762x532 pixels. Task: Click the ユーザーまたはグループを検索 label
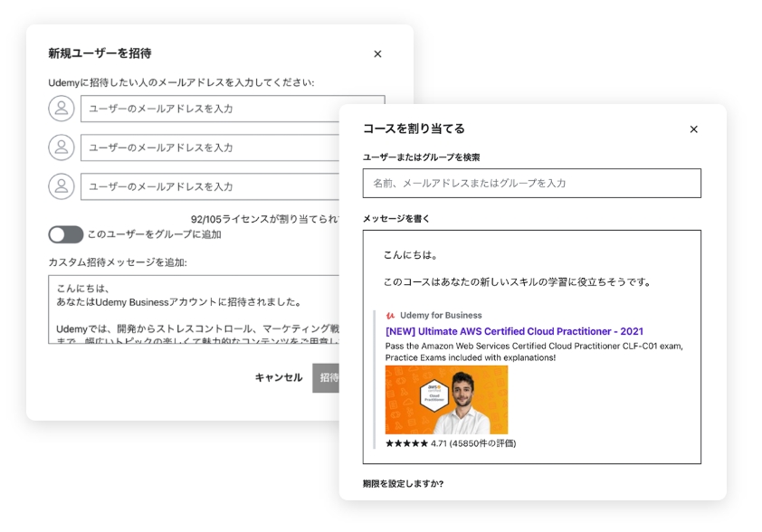pyautogui.click(x=422, y=157)
